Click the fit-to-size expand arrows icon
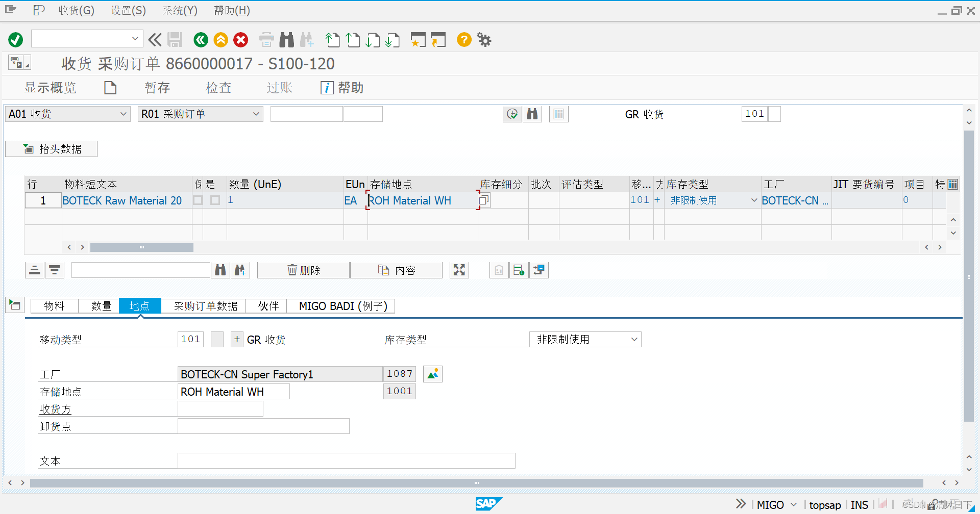The width and height of the screenshot is (980, 514). coord(459,270)
